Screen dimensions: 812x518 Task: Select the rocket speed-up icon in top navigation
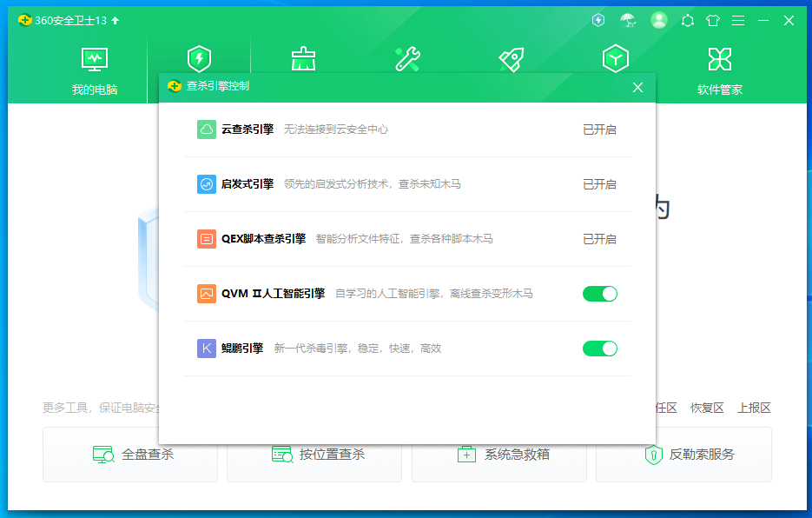[x=512, y=59]
